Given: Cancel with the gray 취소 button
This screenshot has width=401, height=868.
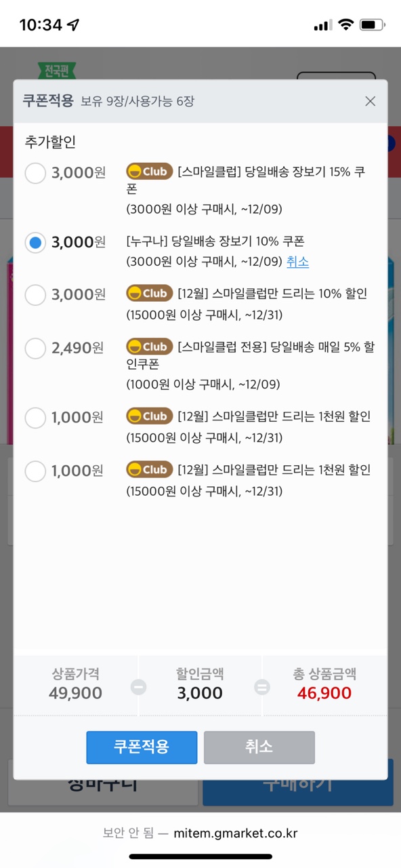Looking at the screenshot, I should click(259, 747).
